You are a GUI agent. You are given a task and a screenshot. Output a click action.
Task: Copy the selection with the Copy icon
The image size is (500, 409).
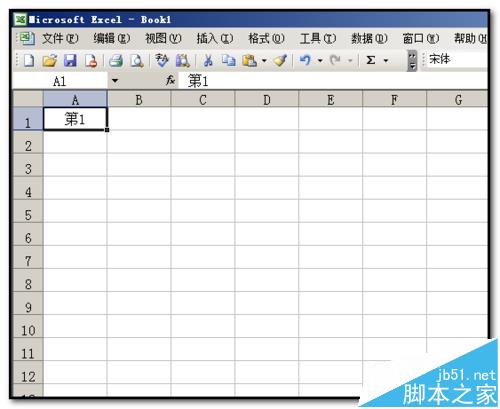click(229, 61)
